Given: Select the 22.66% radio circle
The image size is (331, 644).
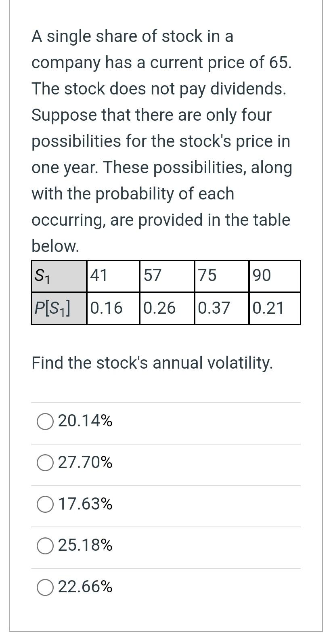Looking at the screenshot, I should 45,587.
